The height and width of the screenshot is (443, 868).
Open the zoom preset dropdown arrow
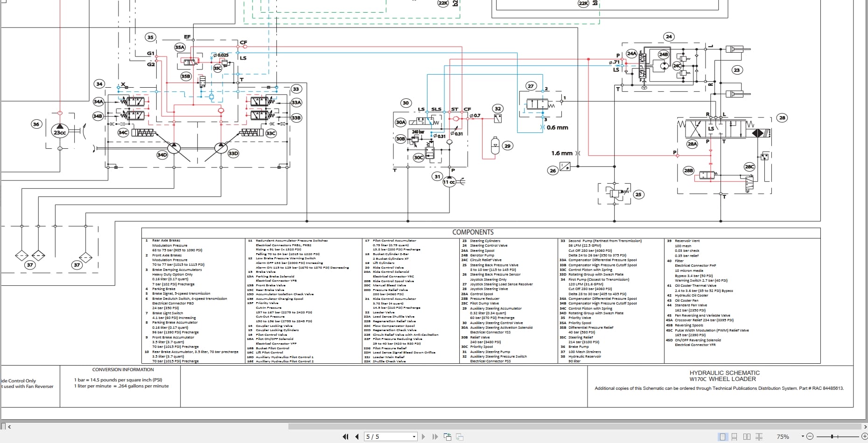point(803,436)
